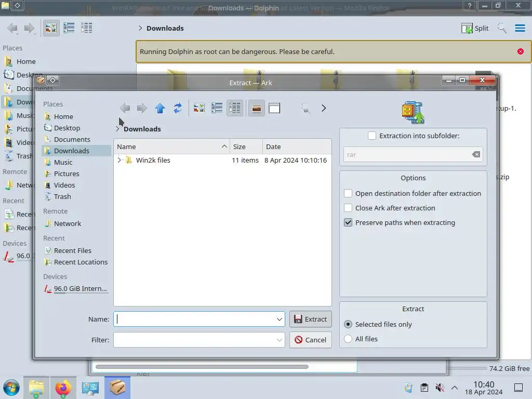This screenshot has width=532, height=399.
Task: Switch Dolphin to icons view mode
Action: coord(51,28)
